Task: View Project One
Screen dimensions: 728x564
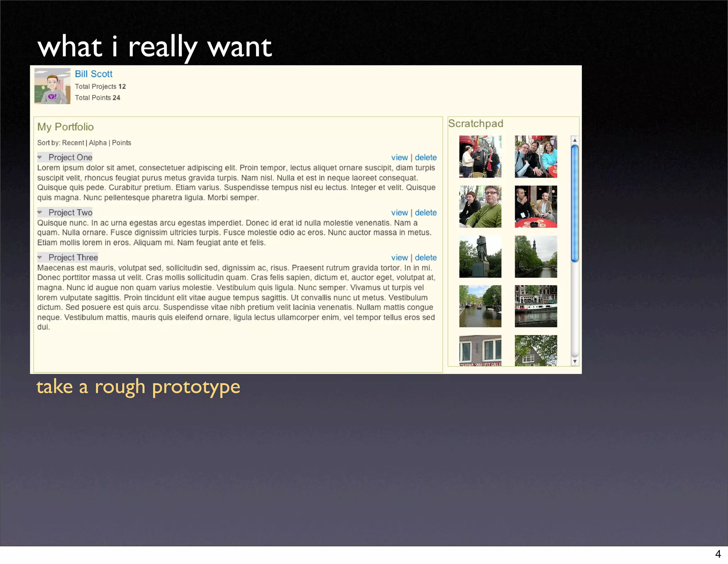Action: click(x=400, y=157)
